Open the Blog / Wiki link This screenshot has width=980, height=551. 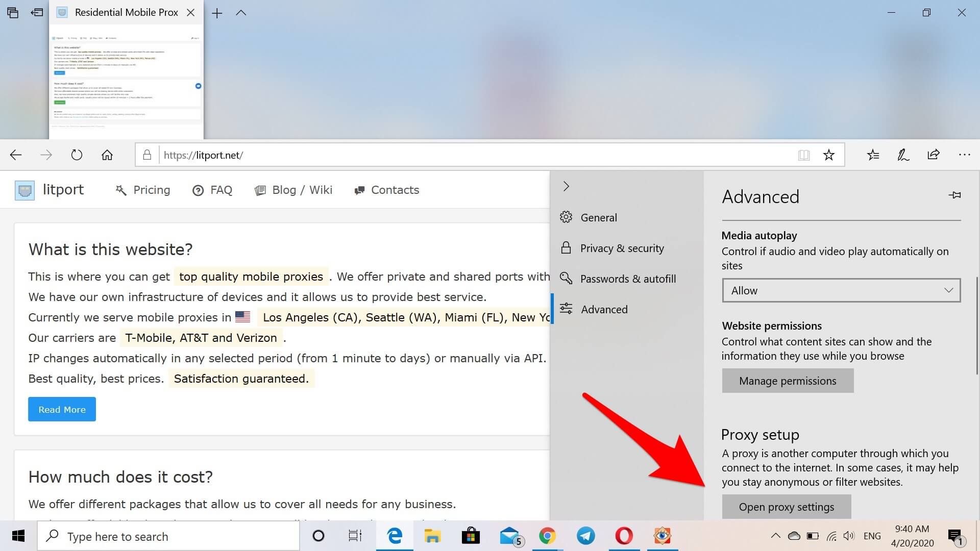pyautogui.click(x=293, y=190)
